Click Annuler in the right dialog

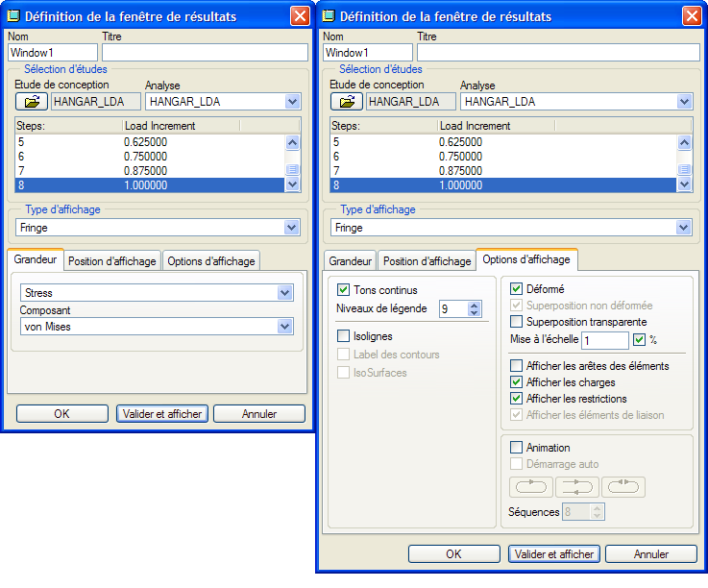coord(651,554)
